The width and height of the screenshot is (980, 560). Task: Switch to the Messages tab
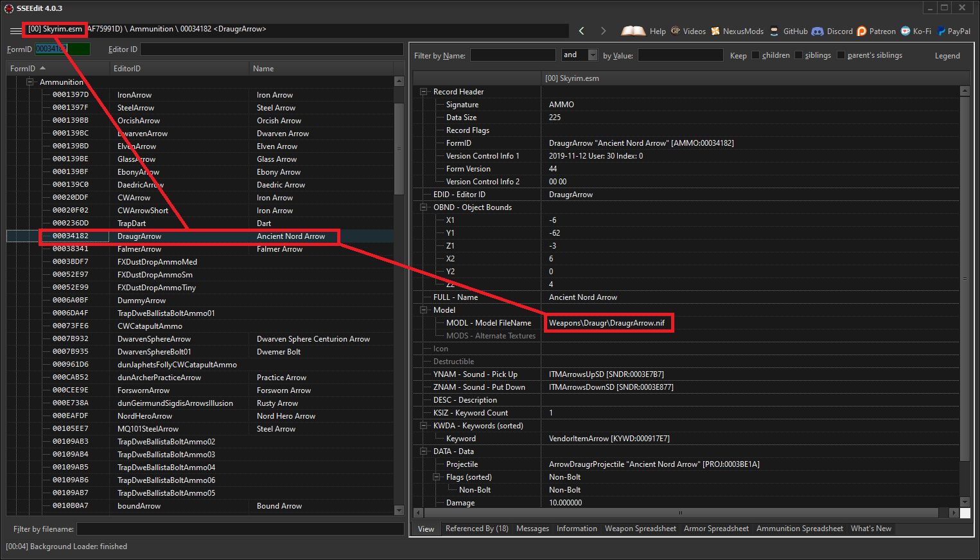532,529
